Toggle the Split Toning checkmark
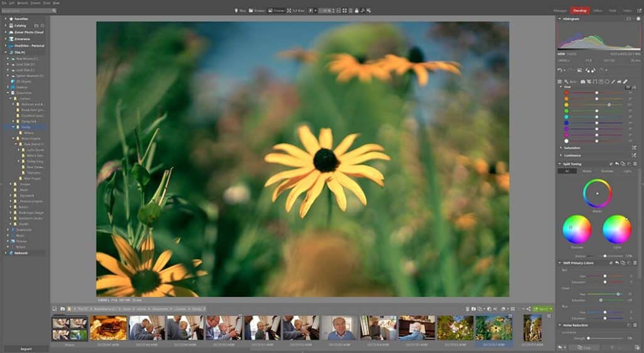The width and height of the screenshot is (644, 353). tap(611, 164)
